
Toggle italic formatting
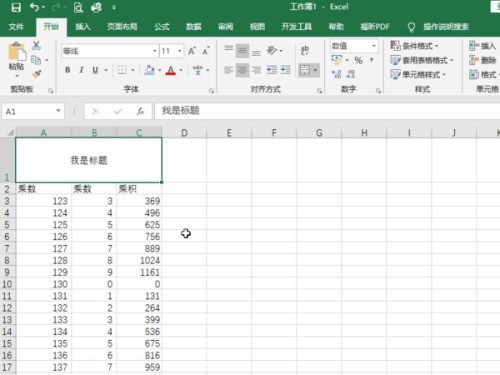click(x=81, y=70)
